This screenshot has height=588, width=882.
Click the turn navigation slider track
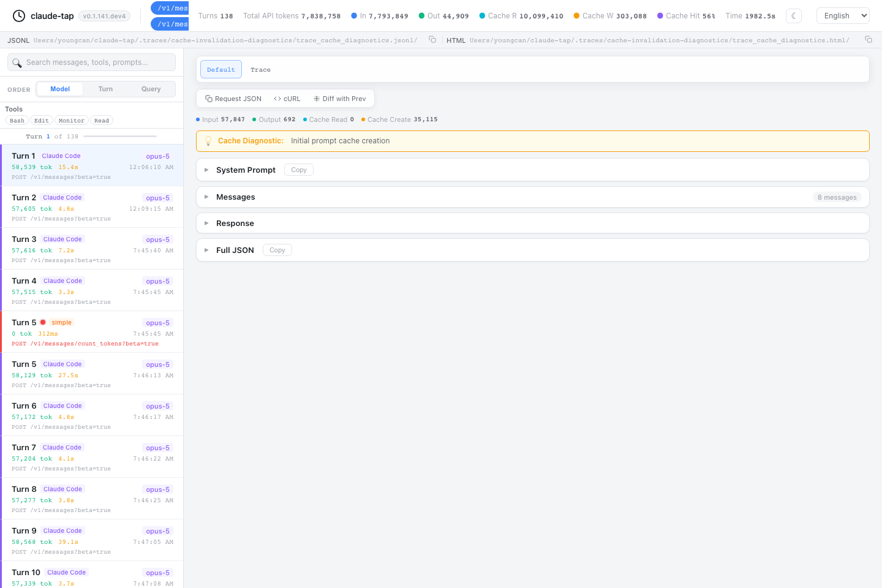pos(120,136)
